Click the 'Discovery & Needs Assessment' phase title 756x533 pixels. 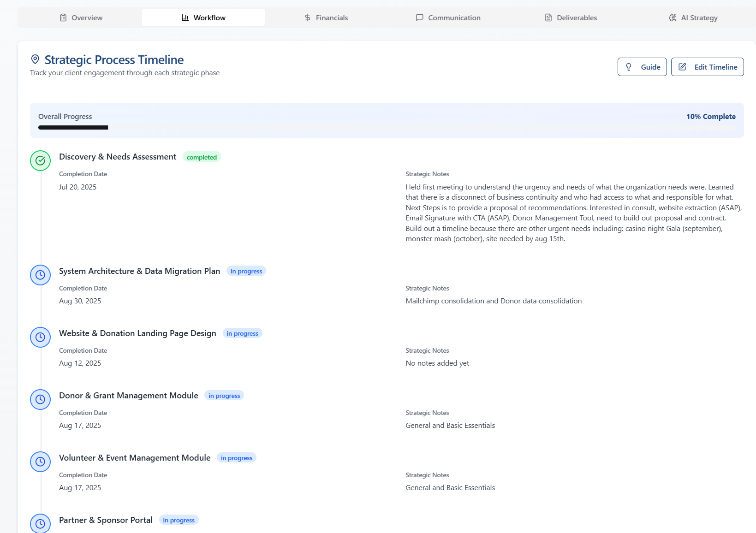(118, 157)
